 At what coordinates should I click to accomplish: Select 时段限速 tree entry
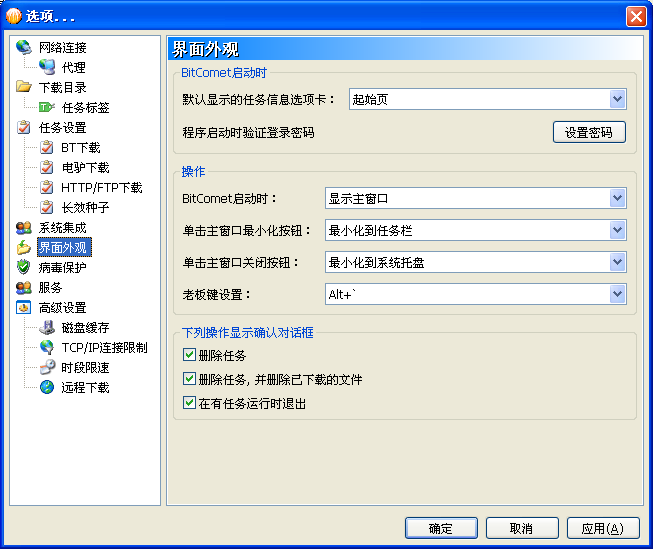[x=85, y=367]
